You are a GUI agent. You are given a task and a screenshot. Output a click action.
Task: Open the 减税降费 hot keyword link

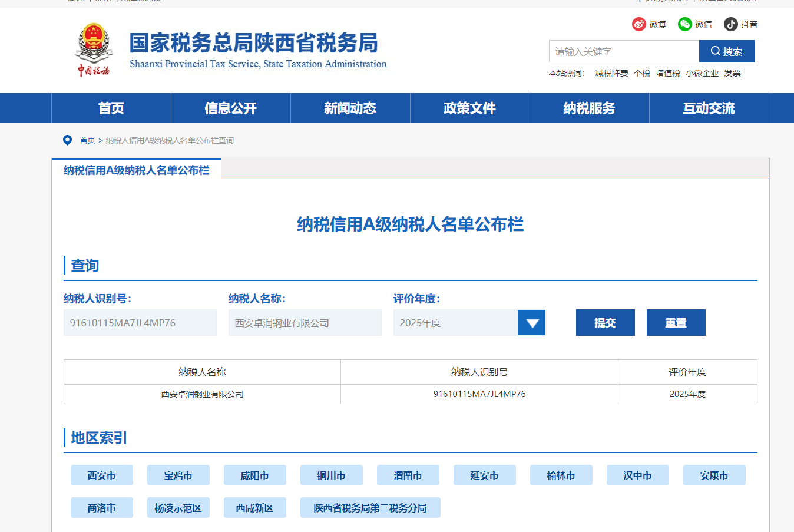click(x=612, y=73)
